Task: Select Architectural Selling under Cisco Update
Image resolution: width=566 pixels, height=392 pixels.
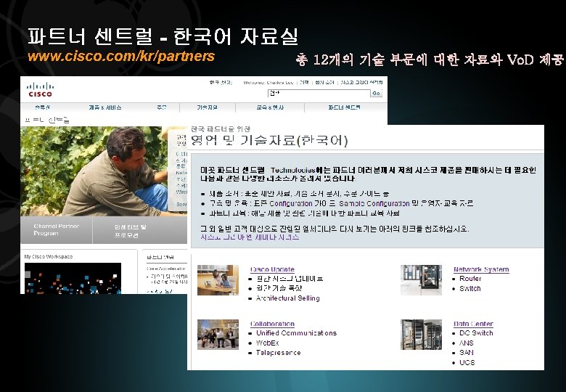Action: (287, 298)
